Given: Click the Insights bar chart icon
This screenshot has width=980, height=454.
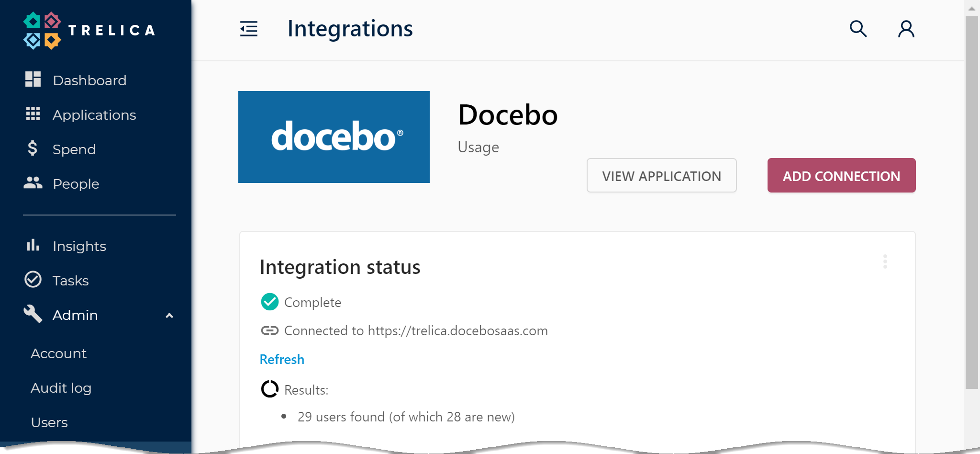Looking at the screenshot, I should point(33,245).
